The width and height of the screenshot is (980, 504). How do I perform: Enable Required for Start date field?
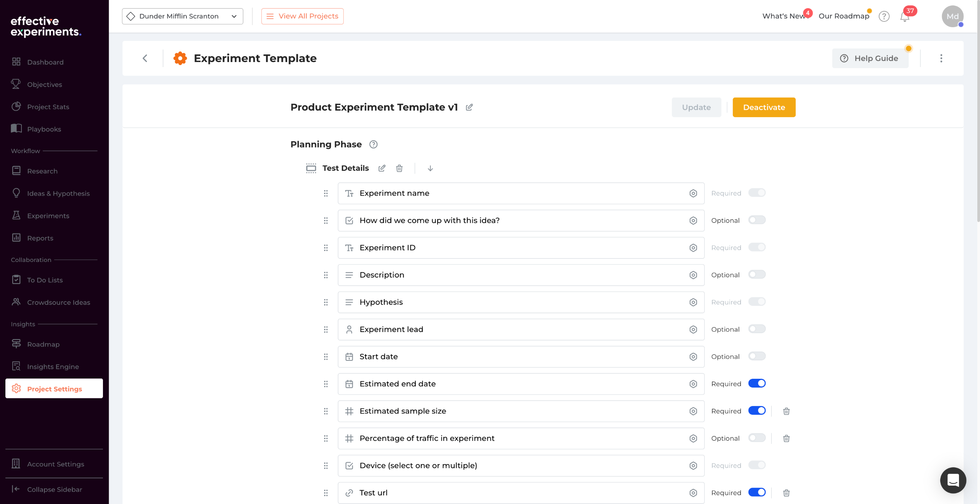[757, 356]
